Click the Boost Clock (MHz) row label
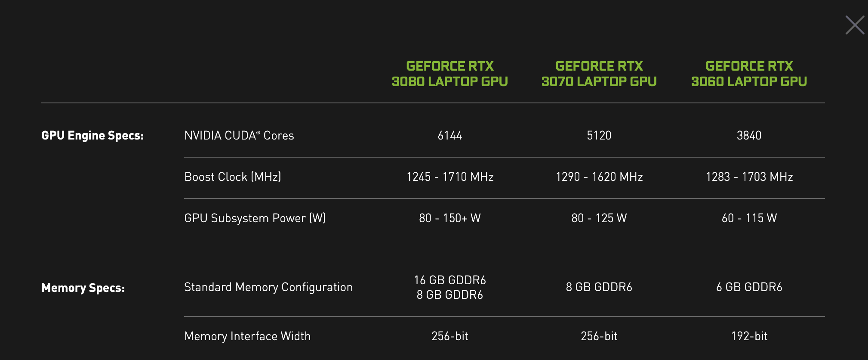This screenshot has width=868, height=360. click(x=232, y=177)
